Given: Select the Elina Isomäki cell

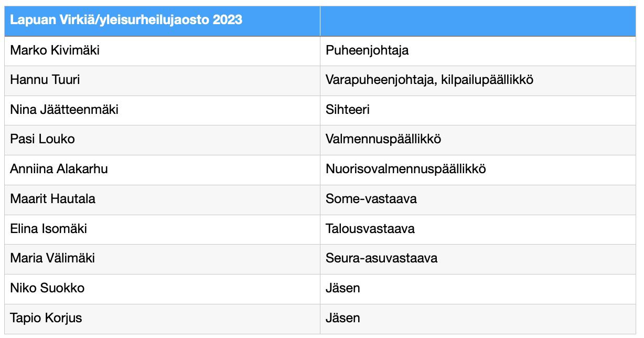Looking at the screenshot, I should point(162,229).
